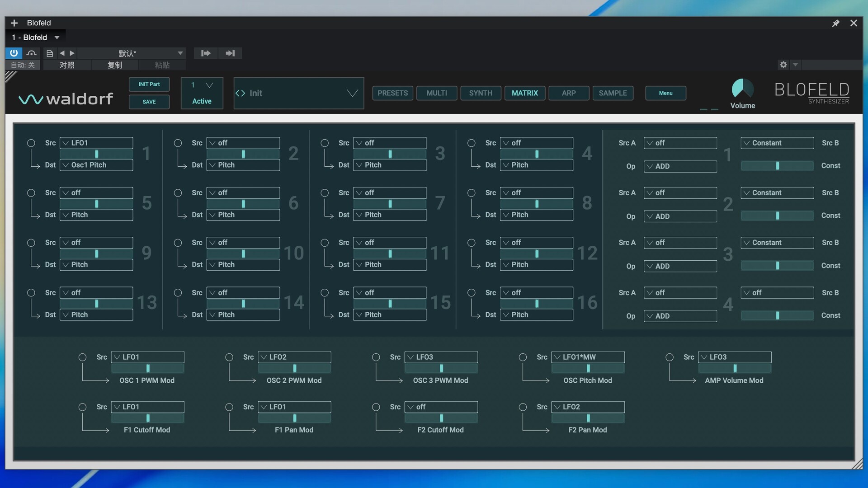
Task: Adjust matrix slot 1 amount slider
Action: tap(96, 154)
